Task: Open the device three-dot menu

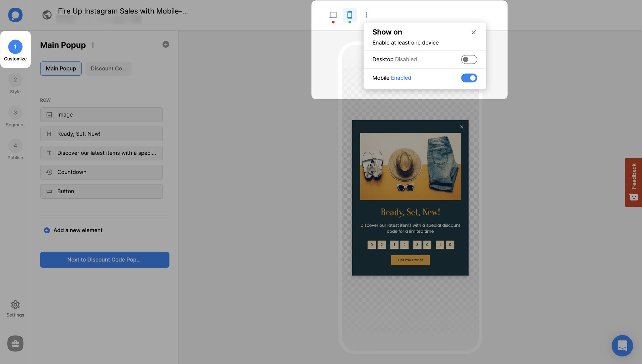Action: [x=366, y=15]
